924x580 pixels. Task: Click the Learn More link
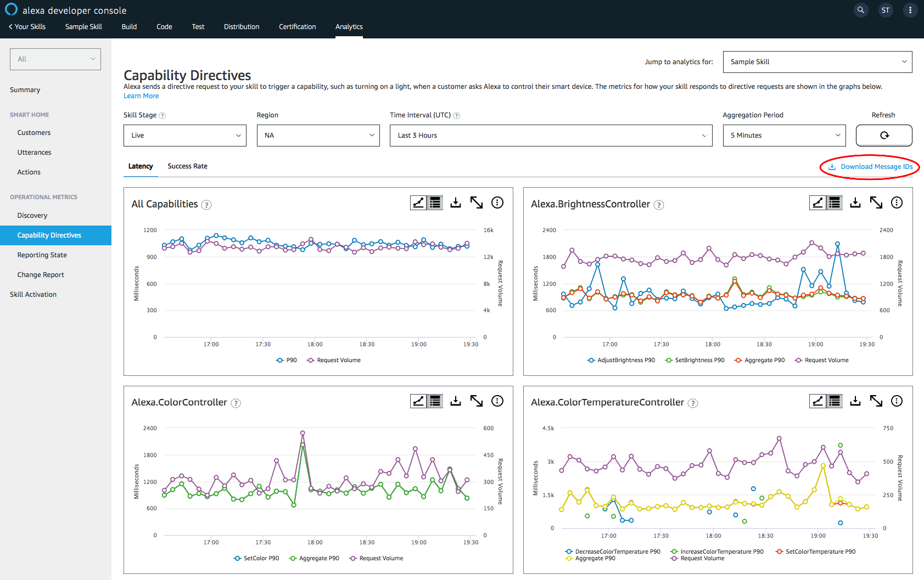141,96
